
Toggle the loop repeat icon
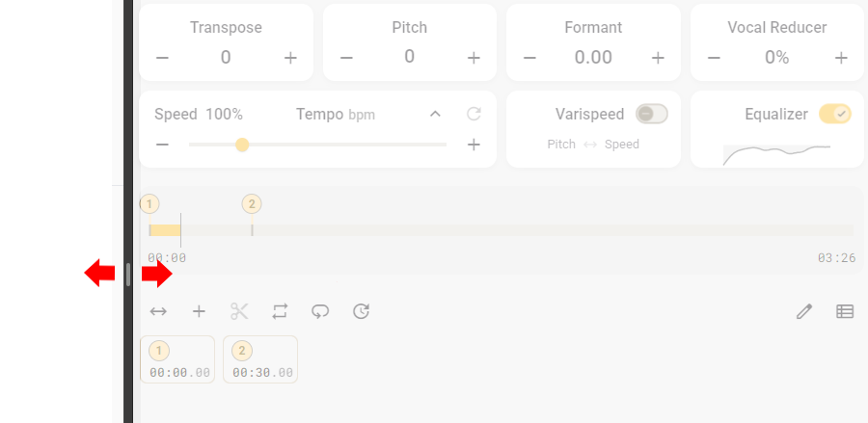click(x=280, y=311)
